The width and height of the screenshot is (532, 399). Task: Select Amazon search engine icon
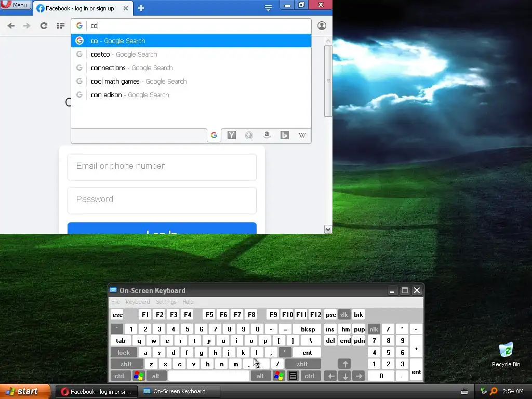click(x=267, y=136)
